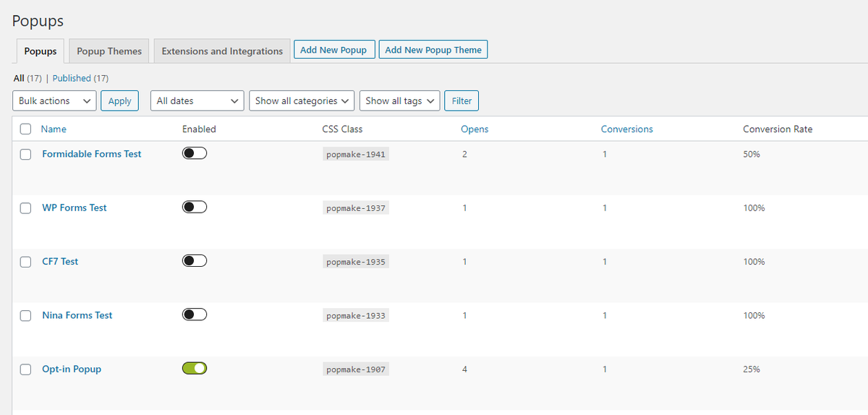
Task: Toggle the select-all checkbox in header
Action: click(26, 129)
